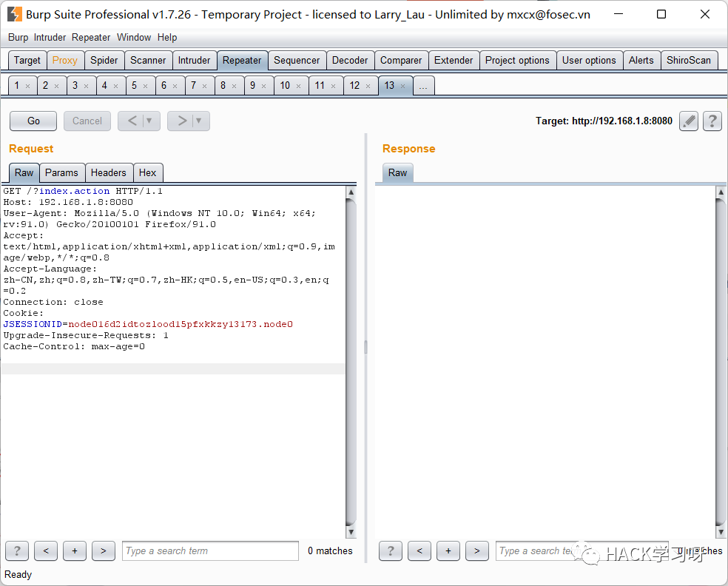The width and height of the screenshot is (728, 586).
Task: Focus the request search term field
Action: point(210,550)
